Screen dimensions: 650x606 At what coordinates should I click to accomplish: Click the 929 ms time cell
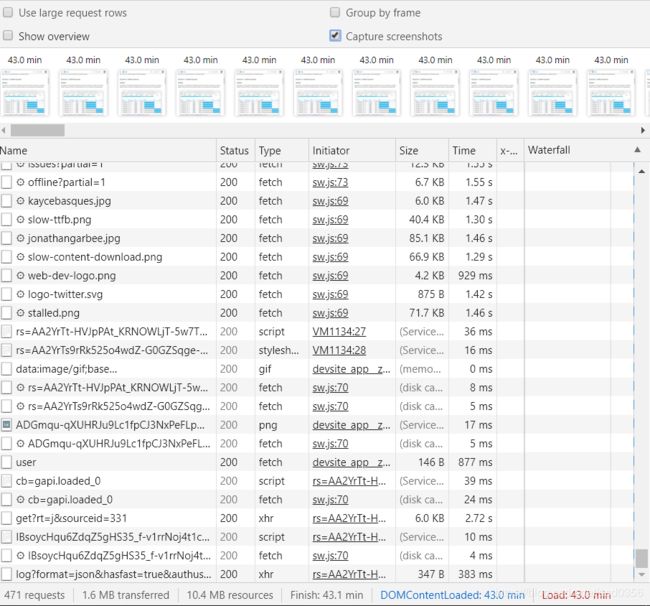click(475, 276)
